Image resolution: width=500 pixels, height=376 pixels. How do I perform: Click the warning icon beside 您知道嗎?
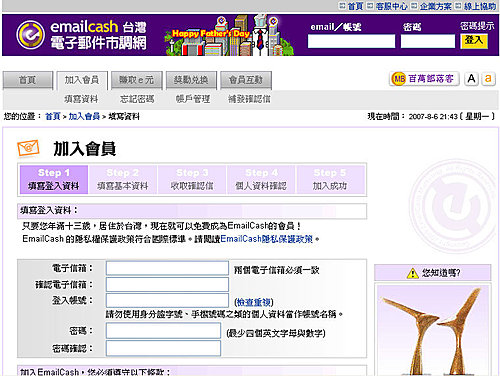click(x=413, y=273)
